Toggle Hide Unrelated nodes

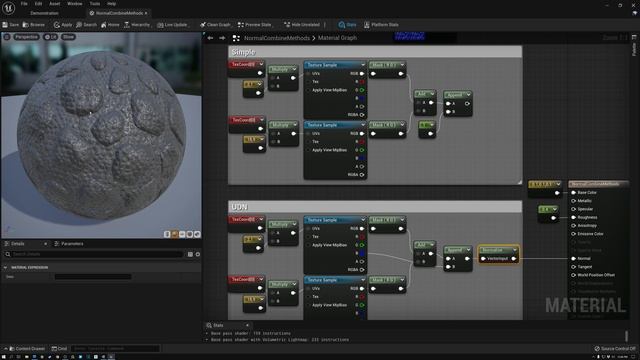click(302, 25)
